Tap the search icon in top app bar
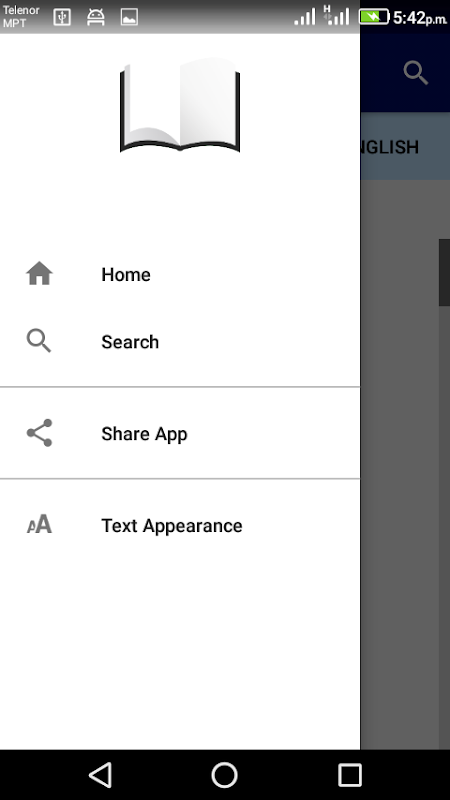This screenshot has height=800, width=450. pos(416,72)
